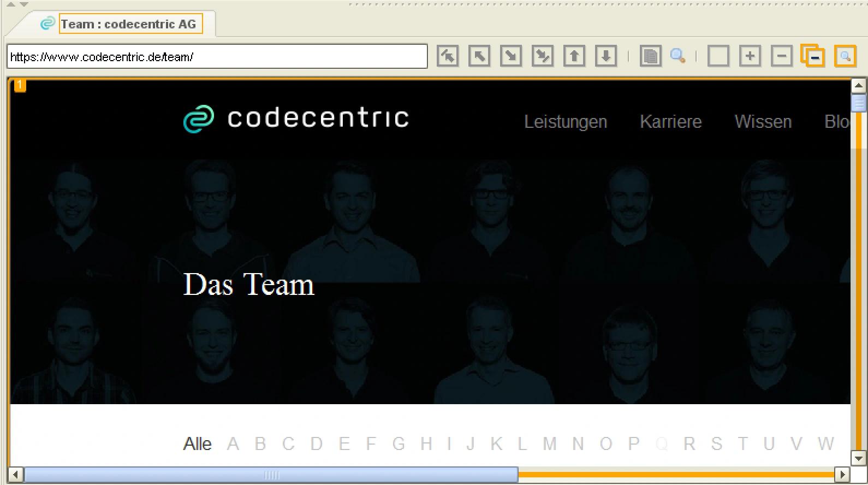Click the down arrow toolbar button
Image resolution: width=868 pixels, height=485 pixels.
(606, 56)
